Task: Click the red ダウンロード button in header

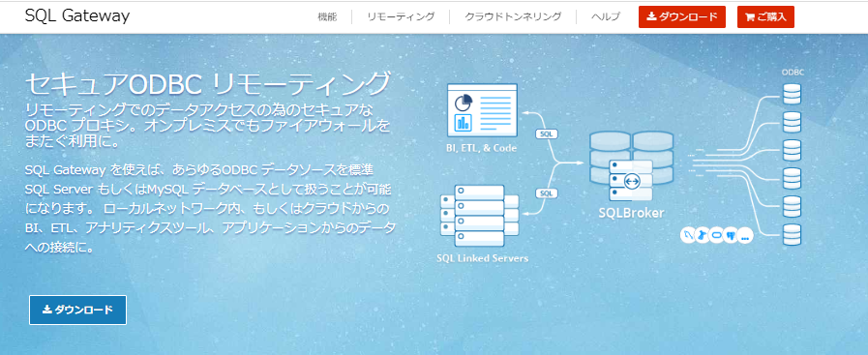Action: pyautogui.click(x=682, y=17)
